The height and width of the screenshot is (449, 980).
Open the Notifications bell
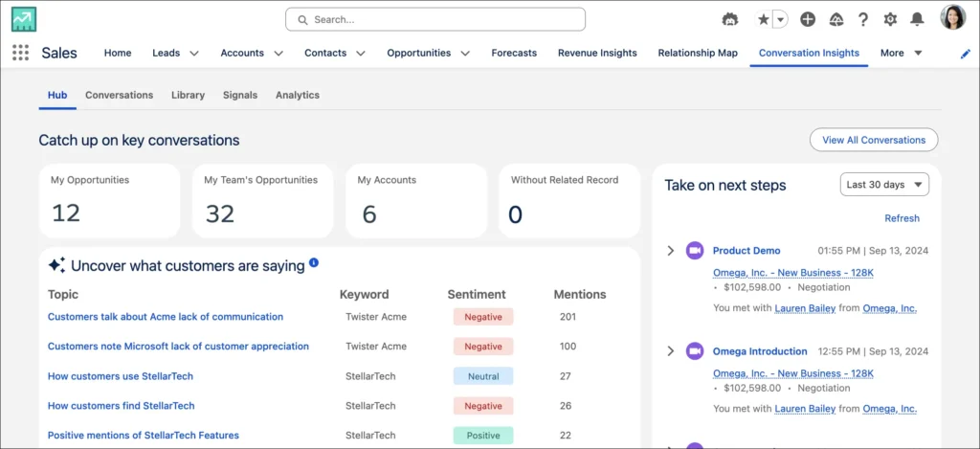(x=917, y=19)
